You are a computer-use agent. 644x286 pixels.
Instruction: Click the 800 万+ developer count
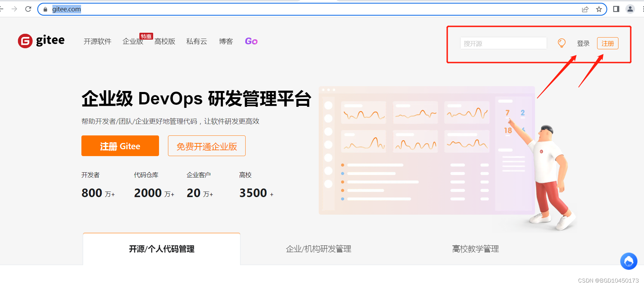click(x=98, y=193)
